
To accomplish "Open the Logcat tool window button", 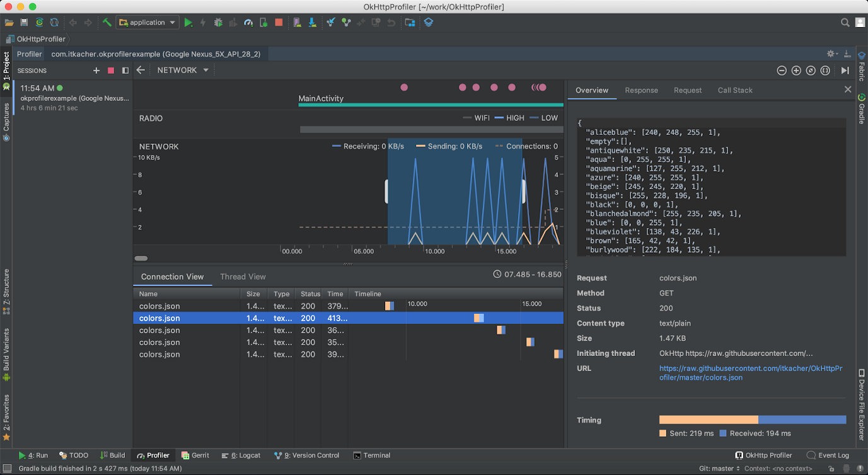I will coord(241,455).
